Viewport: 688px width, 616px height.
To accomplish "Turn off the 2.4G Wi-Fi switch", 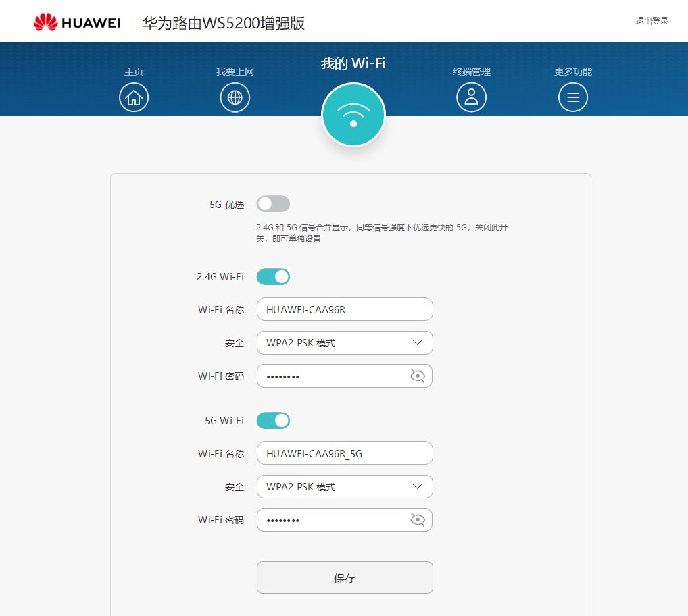I will 273,276.
